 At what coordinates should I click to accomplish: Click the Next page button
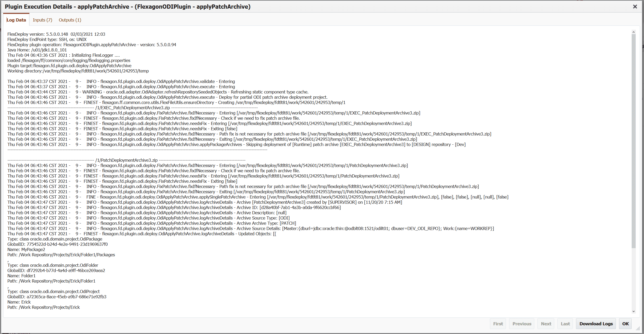click(546, 324)
